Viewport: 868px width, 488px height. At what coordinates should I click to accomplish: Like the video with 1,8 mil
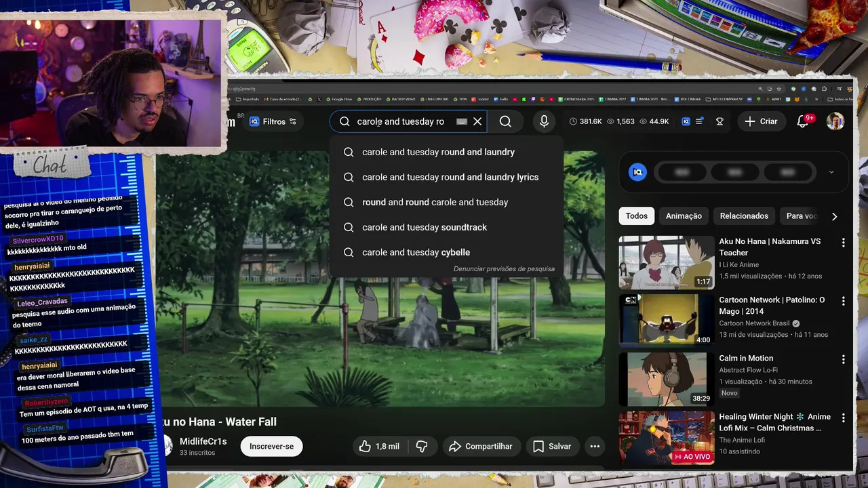(379, 446)
